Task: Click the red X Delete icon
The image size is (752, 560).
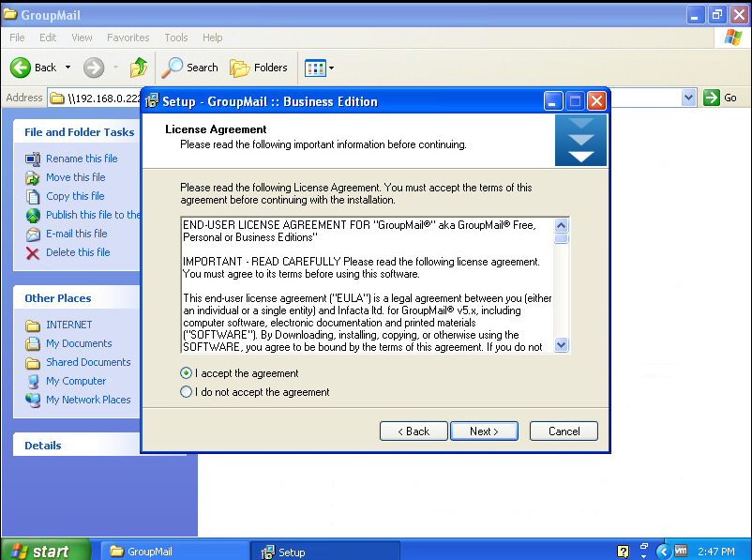Action: pos(33,253)
